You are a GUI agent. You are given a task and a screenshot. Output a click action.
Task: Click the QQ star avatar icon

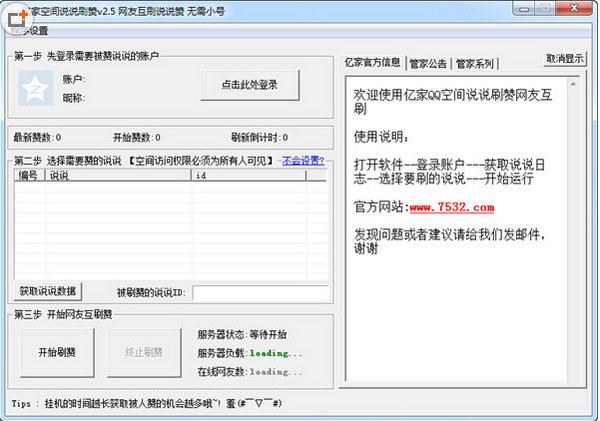(33, 87)
